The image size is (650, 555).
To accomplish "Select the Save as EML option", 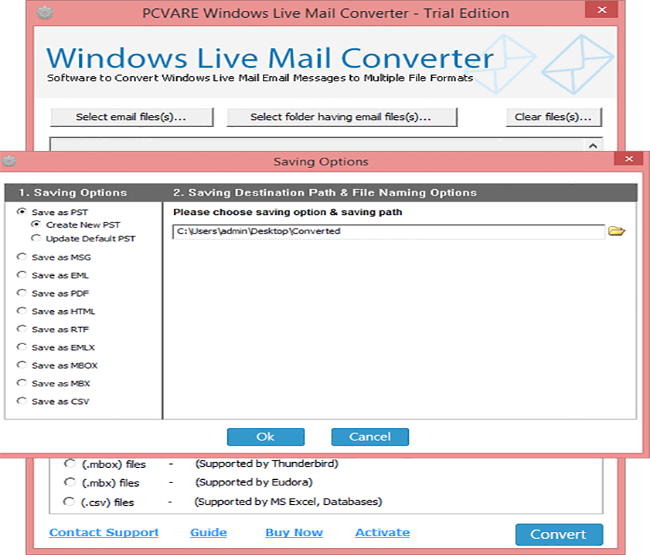I will pos(22,275).
